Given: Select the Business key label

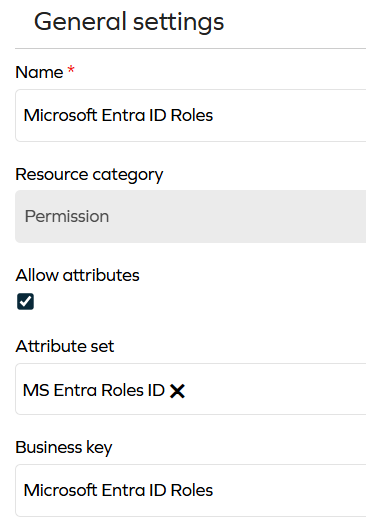Looking at the screenshot, I should (x=64, y=448).
